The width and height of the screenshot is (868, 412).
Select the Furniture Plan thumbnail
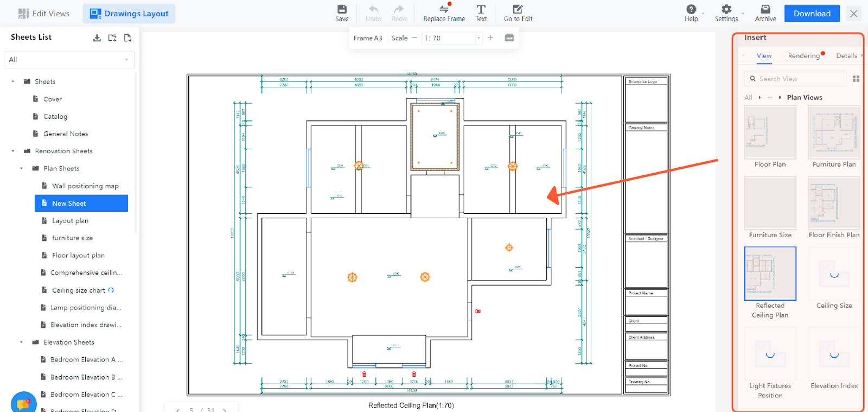pyautogui.click(x=834, y=133)
